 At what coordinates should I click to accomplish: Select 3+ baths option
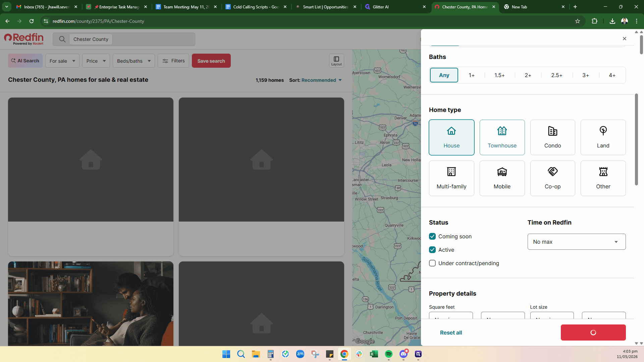(x=586, y=75)
